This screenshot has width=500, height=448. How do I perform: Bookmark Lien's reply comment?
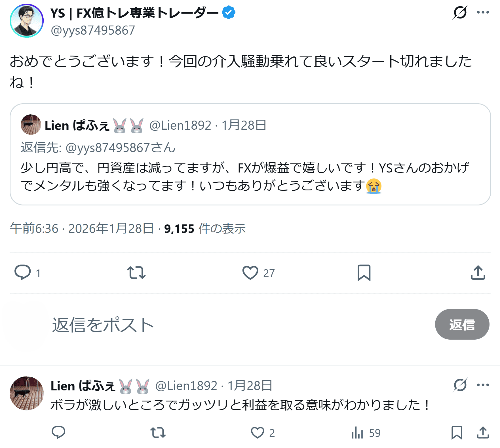tap(457, 433)
